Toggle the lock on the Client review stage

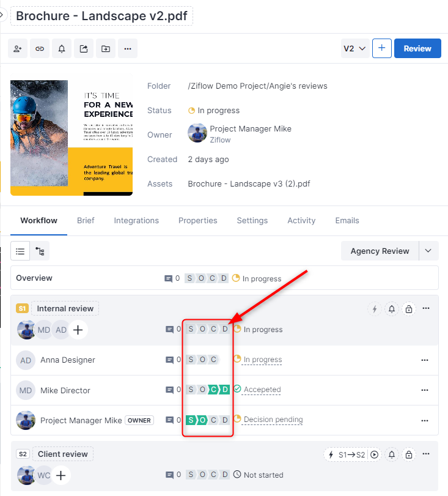click(409, 454)
